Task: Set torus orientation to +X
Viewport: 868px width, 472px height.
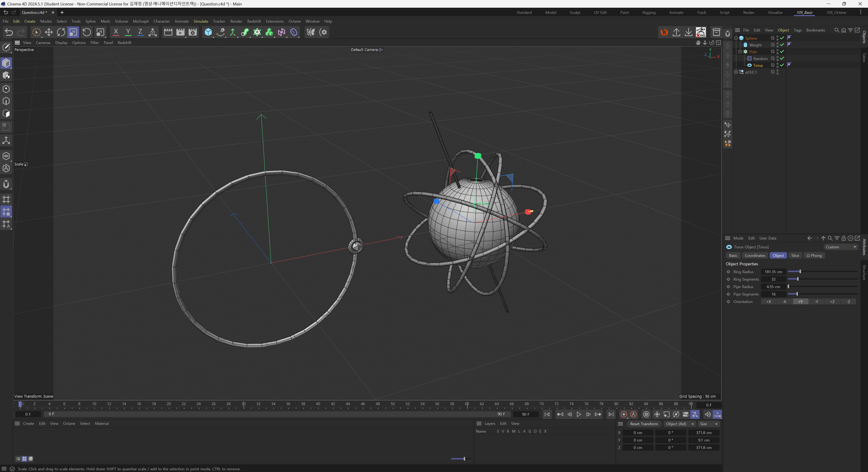Action: click(768, 302)
